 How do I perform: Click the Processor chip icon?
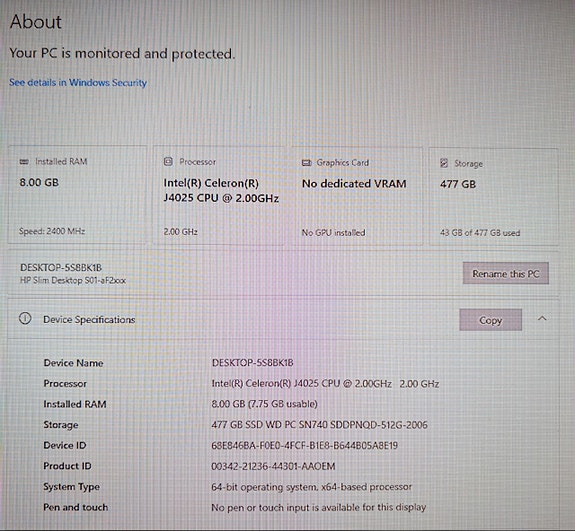point(168,162)
